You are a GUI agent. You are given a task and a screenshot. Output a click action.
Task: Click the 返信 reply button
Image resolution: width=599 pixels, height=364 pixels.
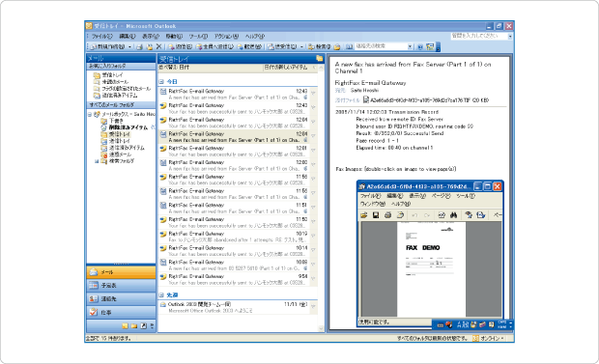(x=180, y=46)
